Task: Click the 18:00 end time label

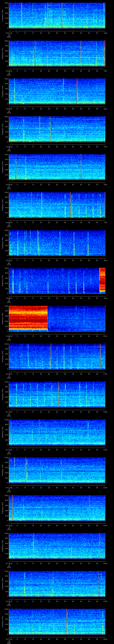Action: (x=105, y=639)
